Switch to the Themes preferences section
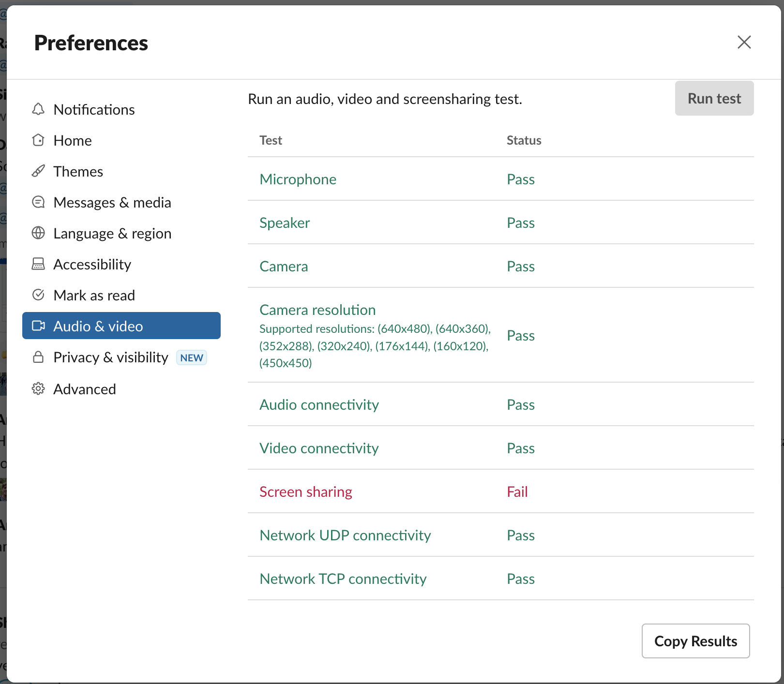This screenshot has width=784, height=684. pos(78,172)
